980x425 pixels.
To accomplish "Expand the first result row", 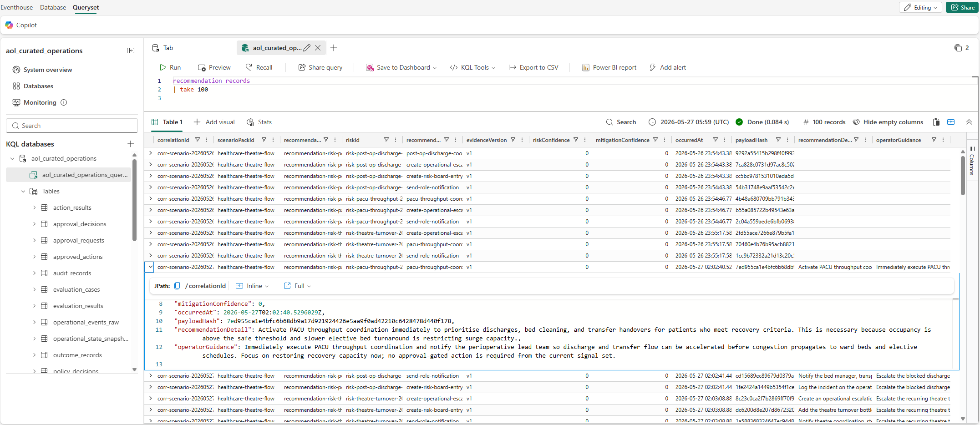I will 150,153.
